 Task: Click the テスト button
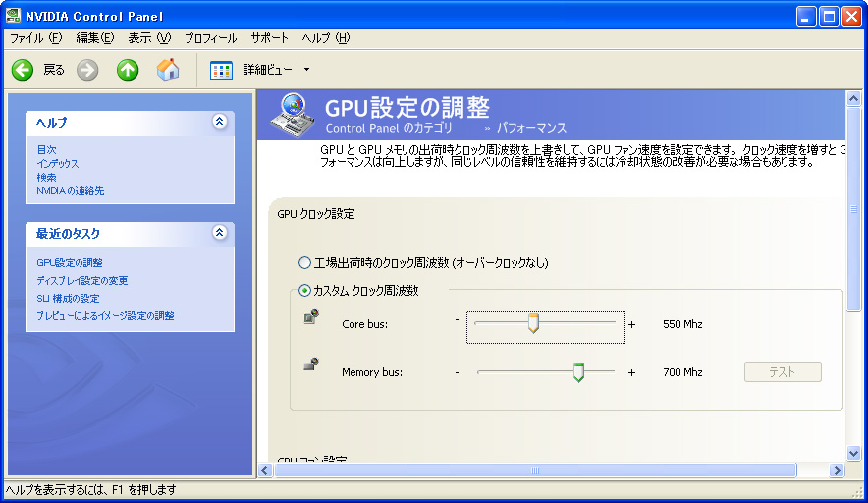783,371
